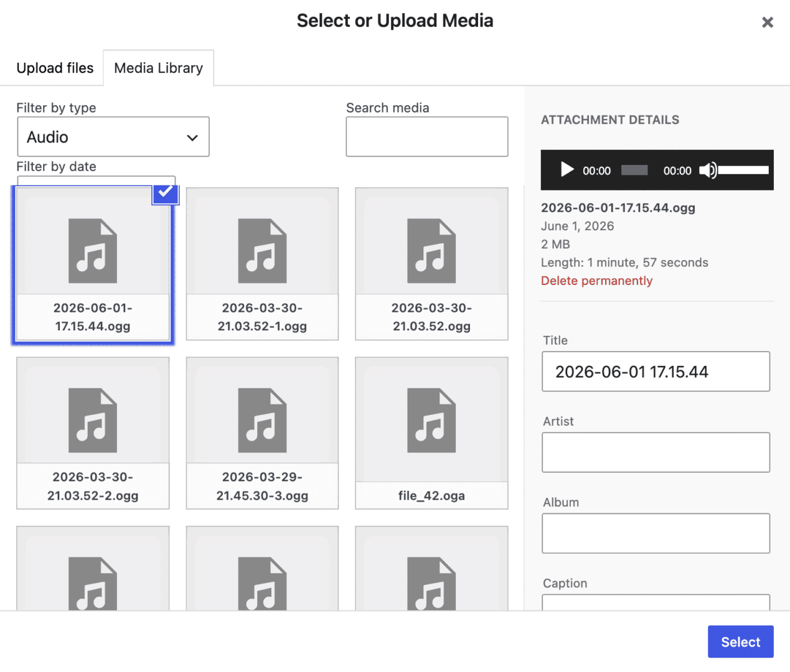Play the audio attachment preview

567,170
